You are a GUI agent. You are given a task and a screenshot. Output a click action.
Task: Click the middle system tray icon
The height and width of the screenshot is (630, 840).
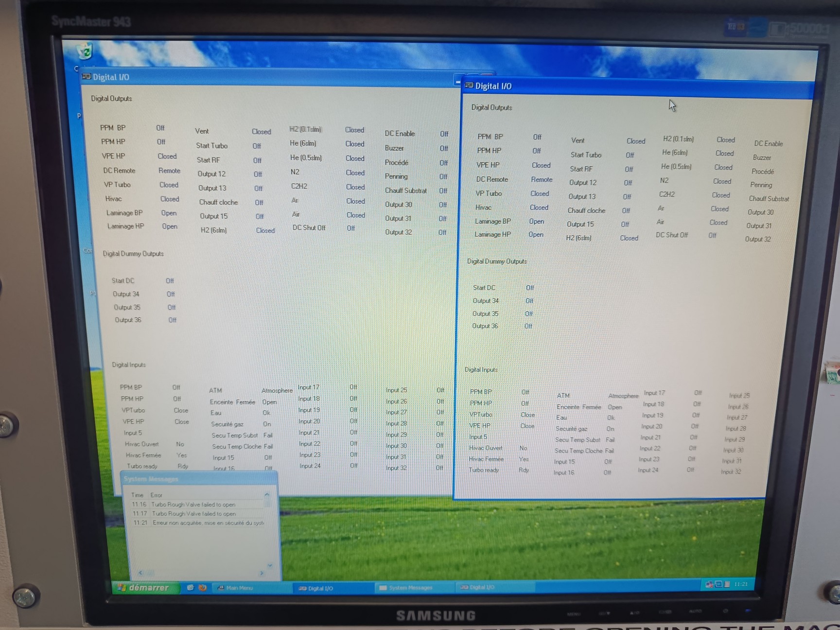718,584
